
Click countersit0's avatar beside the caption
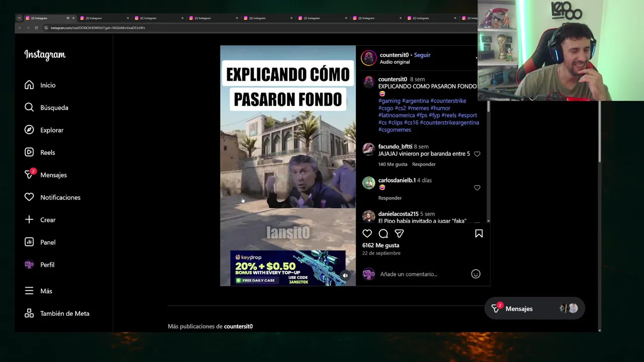click(369, 82)
